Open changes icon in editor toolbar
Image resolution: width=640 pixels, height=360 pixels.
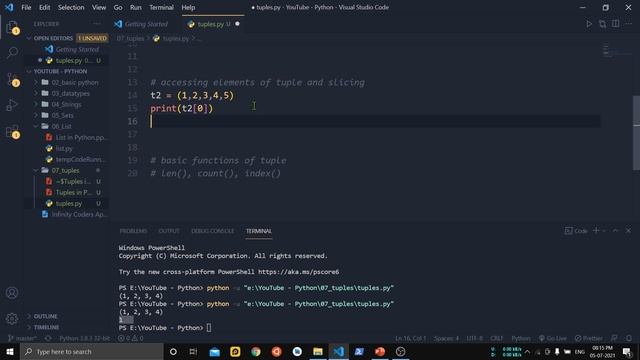pos(602,24)
